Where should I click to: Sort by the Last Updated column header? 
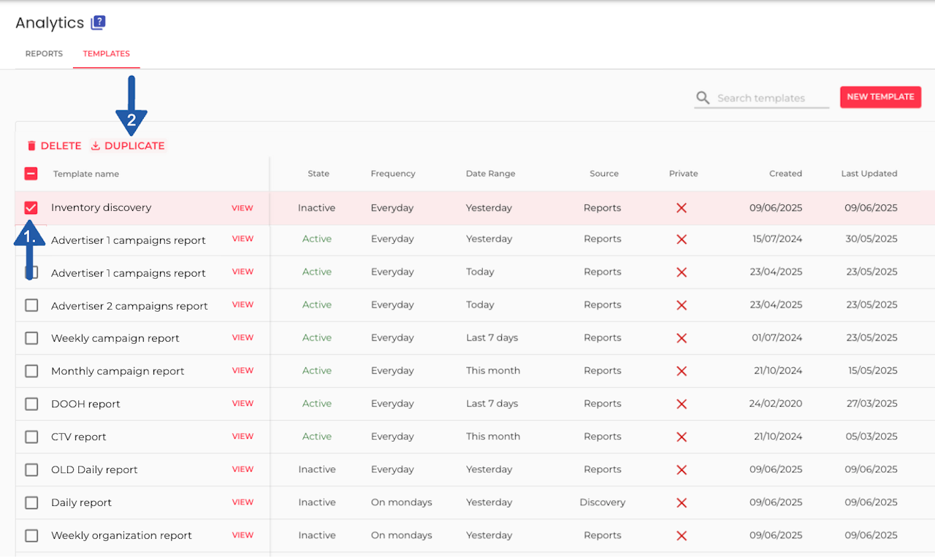point(869,174)
